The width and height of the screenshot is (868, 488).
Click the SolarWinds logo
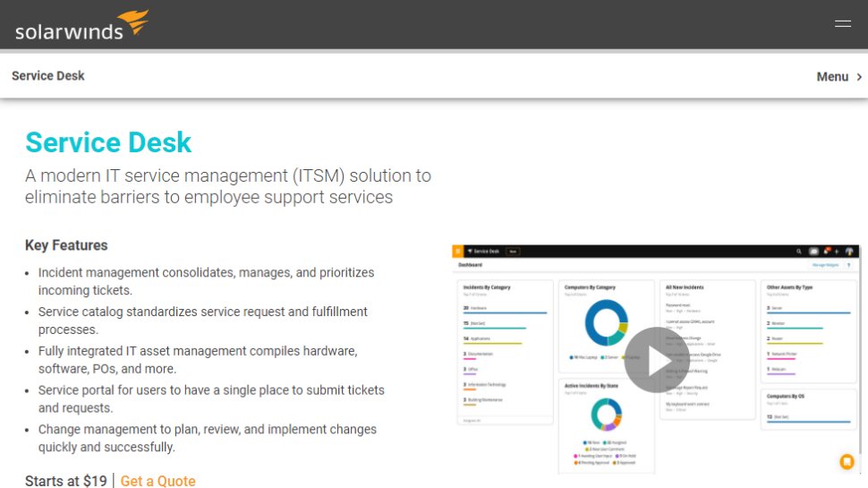[x=81, y=25]
